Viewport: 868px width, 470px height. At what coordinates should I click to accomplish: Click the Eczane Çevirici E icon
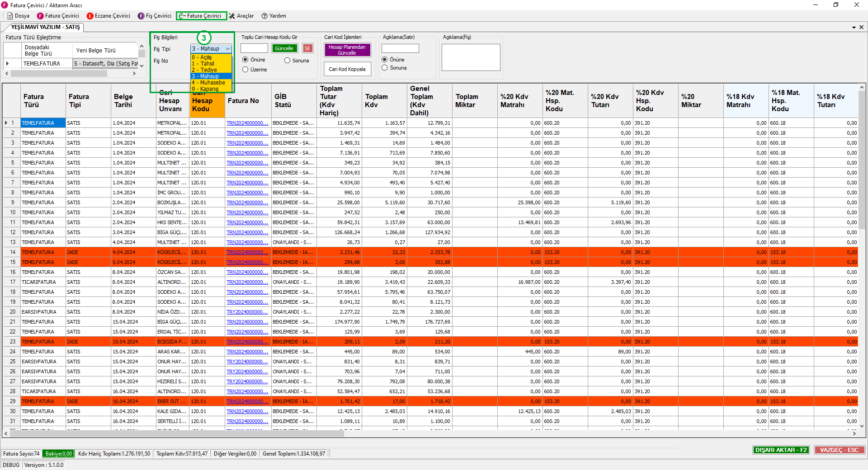tap(90, 16)
